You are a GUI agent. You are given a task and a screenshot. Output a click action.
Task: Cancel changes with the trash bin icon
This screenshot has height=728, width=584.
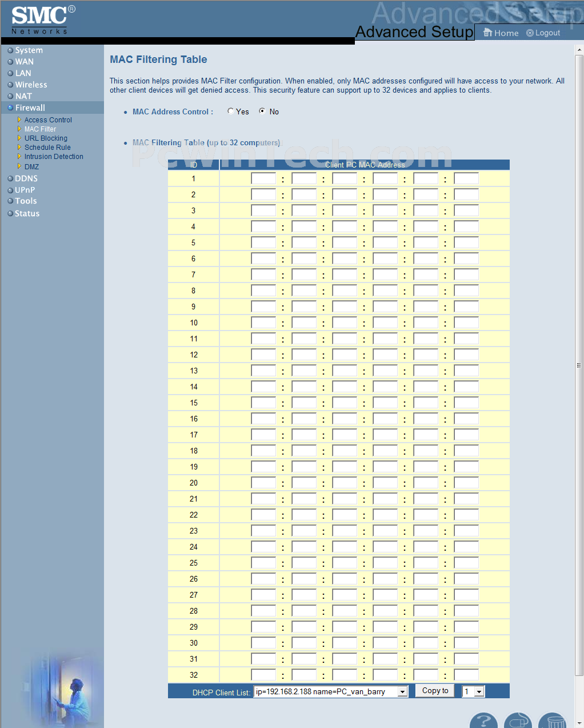[x=553, y=720]
